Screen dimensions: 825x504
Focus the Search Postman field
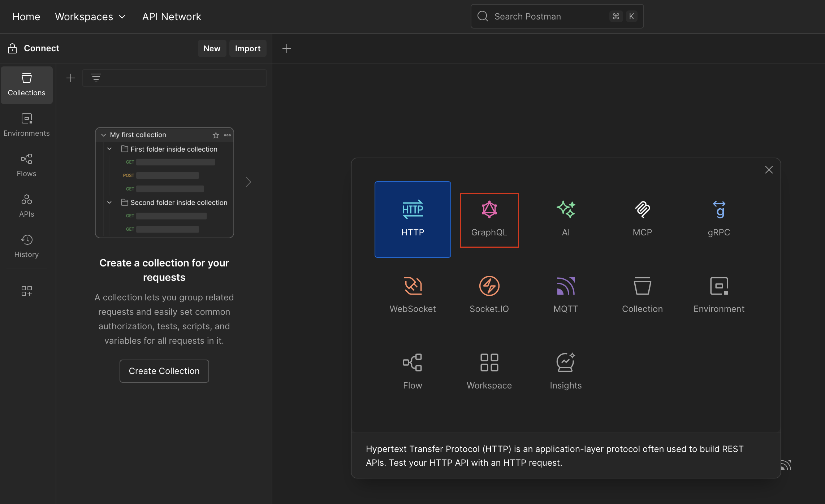[x=557, y=16]
